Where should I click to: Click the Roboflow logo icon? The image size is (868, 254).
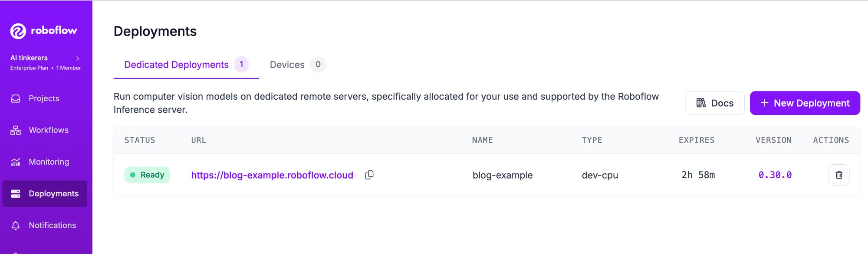coord(18,31)
